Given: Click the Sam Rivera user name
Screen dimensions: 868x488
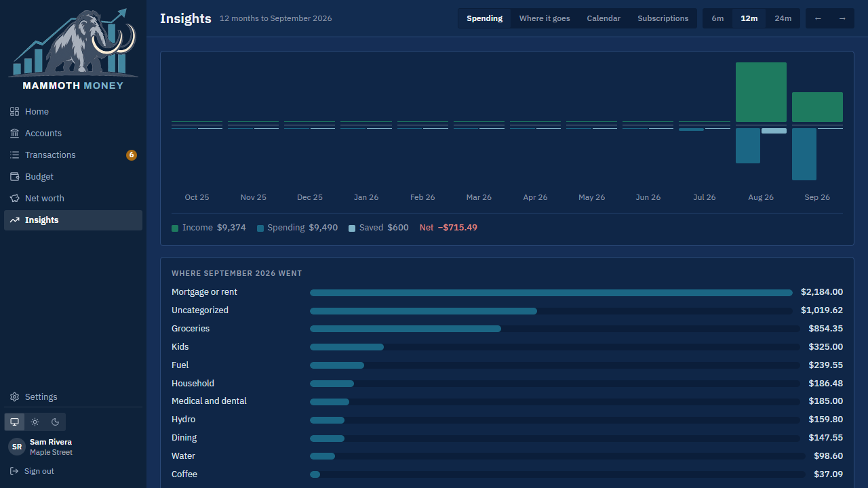Looking at the screenshot, I should click(51, 442).
